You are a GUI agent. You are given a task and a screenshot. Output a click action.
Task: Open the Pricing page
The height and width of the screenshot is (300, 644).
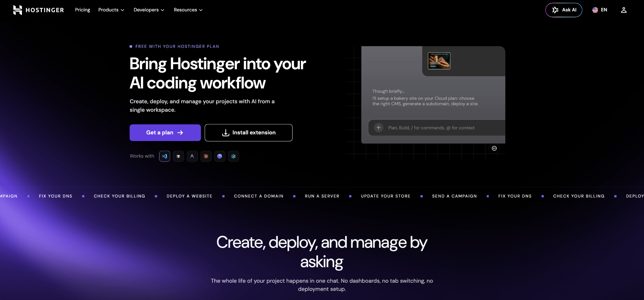click(x=82, y=10)
